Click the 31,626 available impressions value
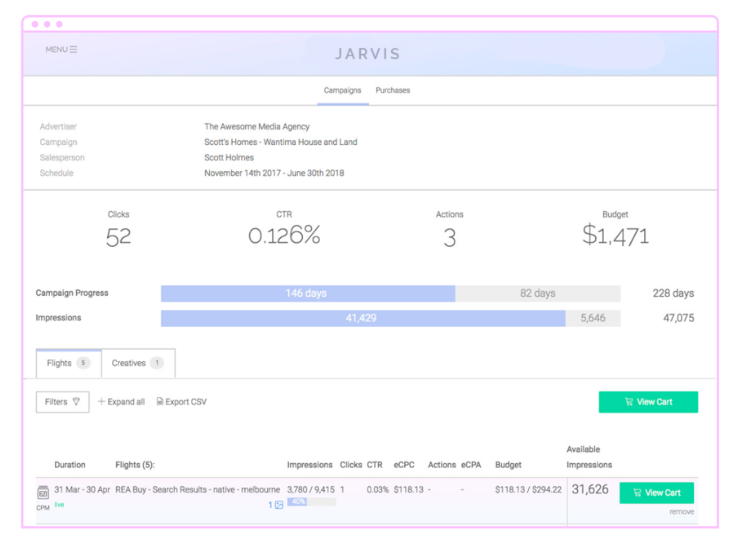The image size is (736, 542). pyautogui.click(x=590, y=489)
